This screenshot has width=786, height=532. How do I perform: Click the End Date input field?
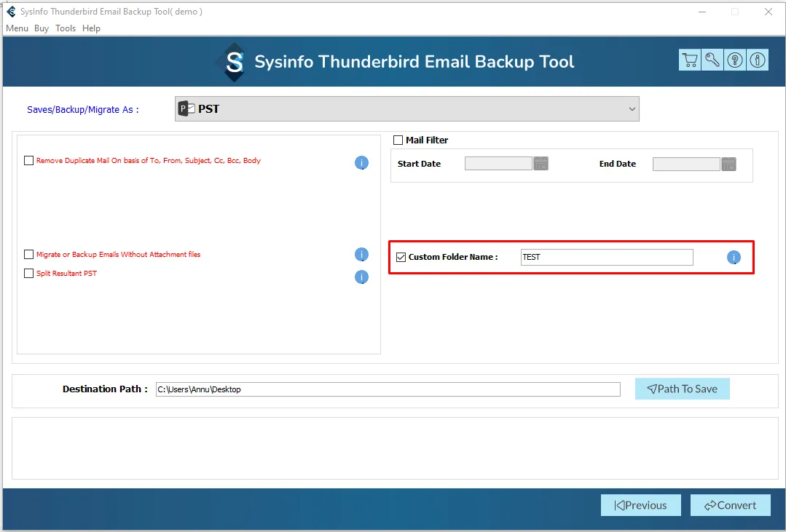[686, 164]
